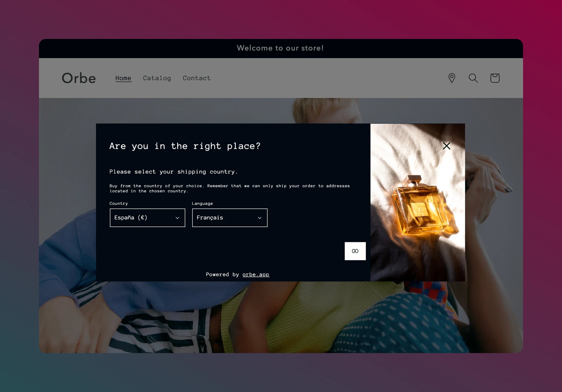The height and width of the screenshot is (392, 562).
Task: Click the chevron arrow in Country selector
Action: coord(177,218)
